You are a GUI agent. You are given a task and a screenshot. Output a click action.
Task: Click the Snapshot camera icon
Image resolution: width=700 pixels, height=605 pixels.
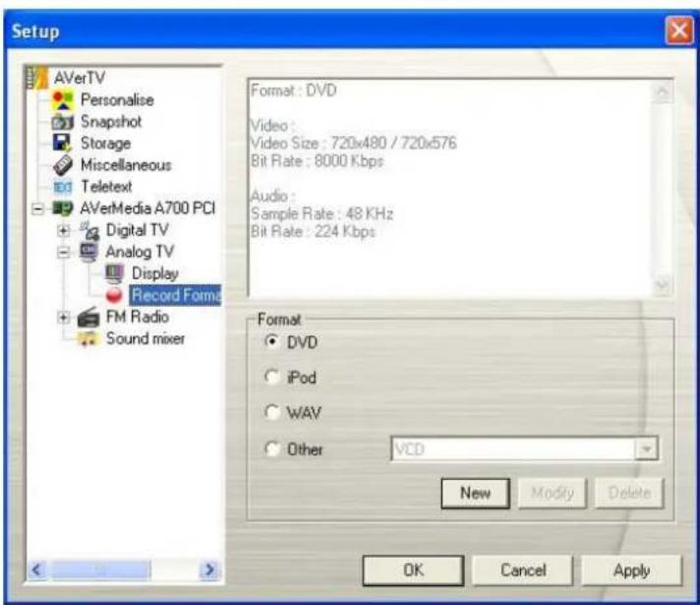[63, 122]
